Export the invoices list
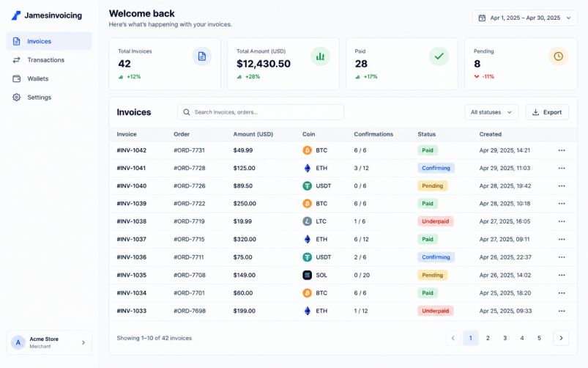The height and width of the screenshot is (368, 588). [x=547, y=112]
